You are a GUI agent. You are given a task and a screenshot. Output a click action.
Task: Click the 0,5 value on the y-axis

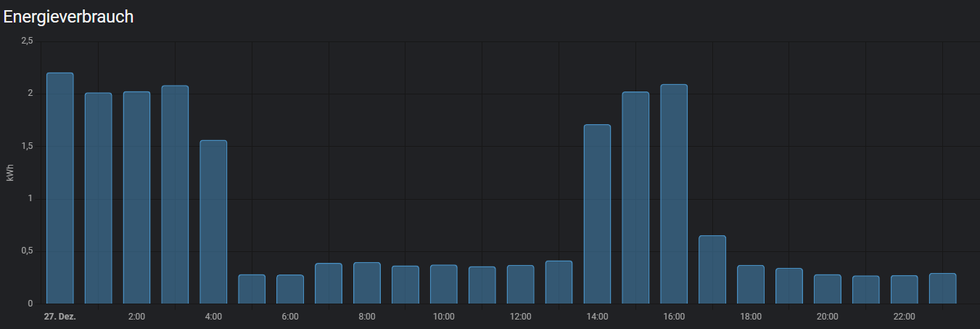[27, 251]
